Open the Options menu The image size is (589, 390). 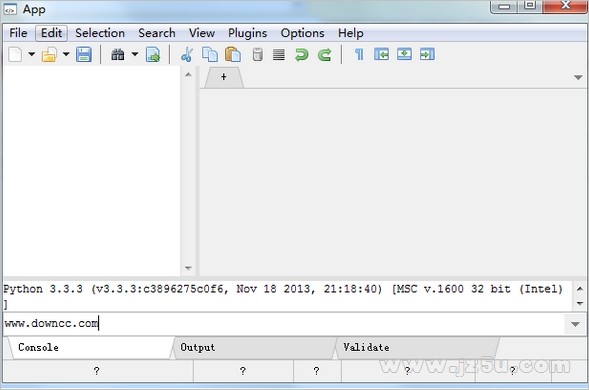302,33
